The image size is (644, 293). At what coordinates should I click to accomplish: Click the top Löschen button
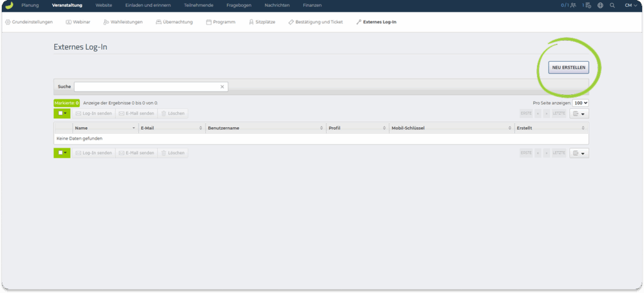(173, 114)
